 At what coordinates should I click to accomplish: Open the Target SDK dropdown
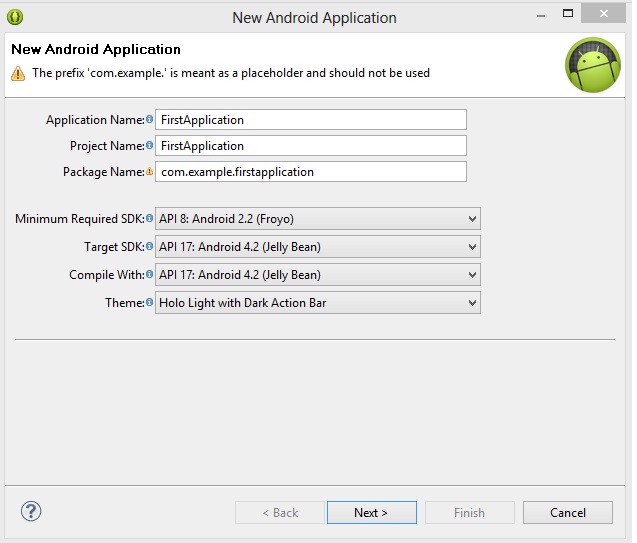click(318, 247)
